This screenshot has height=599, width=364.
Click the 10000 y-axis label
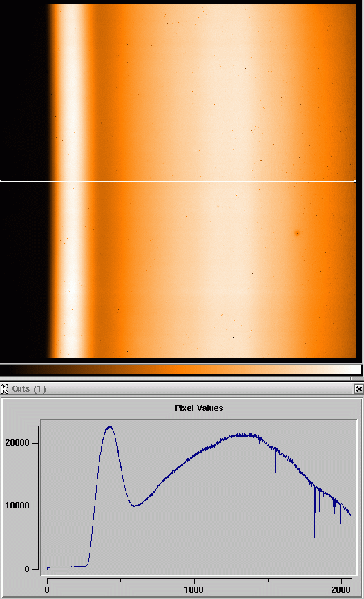pos(17,506)
